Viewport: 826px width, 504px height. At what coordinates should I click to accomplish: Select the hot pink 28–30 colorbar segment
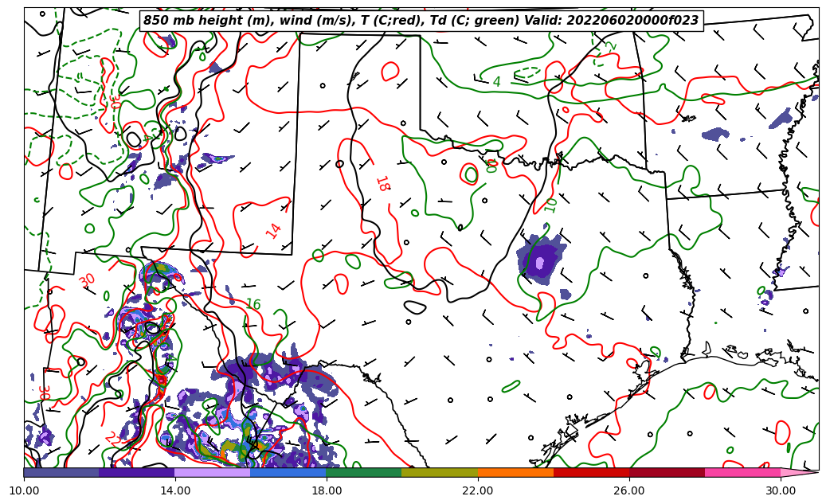[x=743, y=472]
